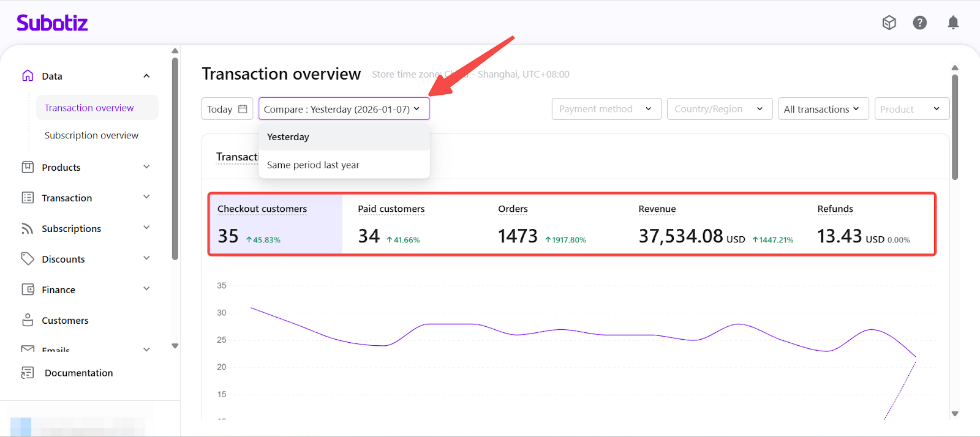Choose Yesterday from the compare list
The image size is (980, 437).
click(x=288, y=137)
